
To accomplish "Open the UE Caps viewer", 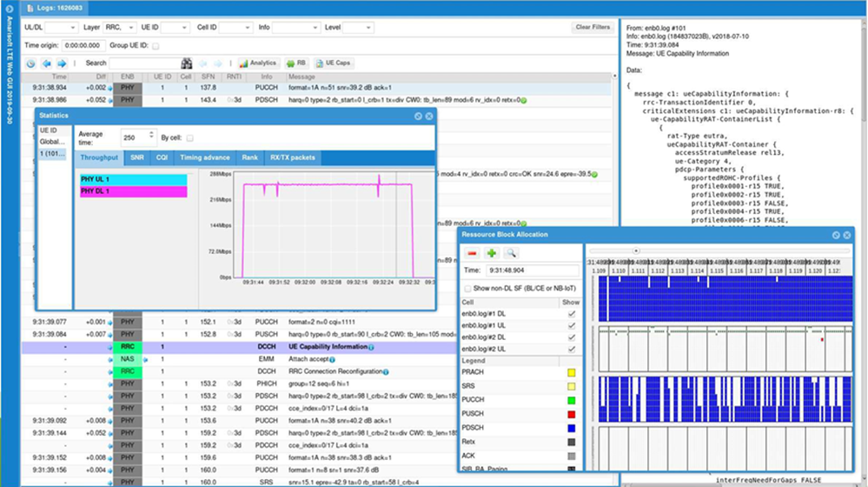I will tap(334, 63).
